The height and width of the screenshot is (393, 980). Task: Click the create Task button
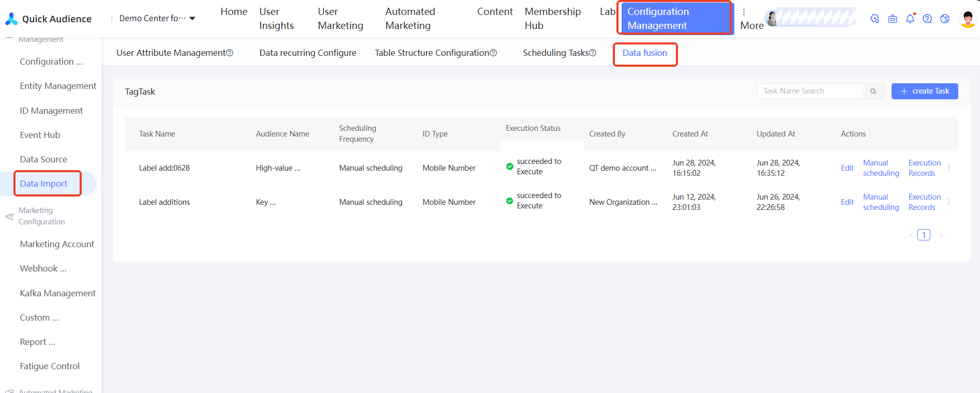coord(925,91)
